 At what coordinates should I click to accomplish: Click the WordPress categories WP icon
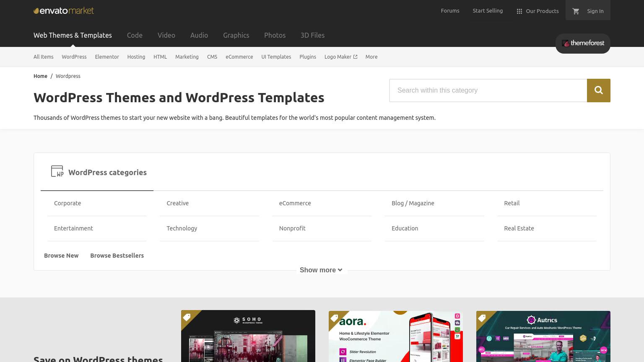tap(57, 171)
